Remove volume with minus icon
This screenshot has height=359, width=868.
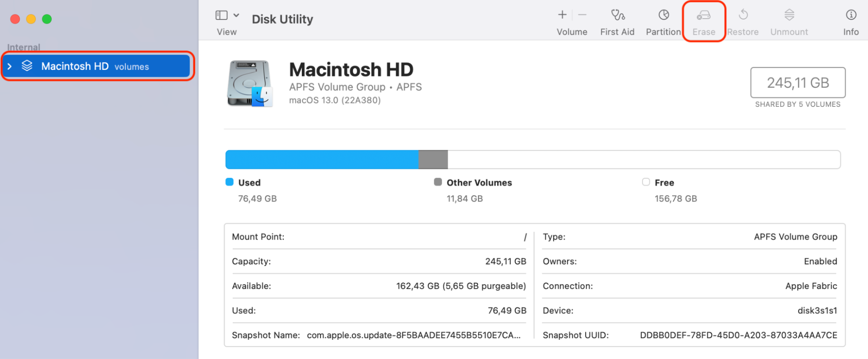[582, 15]
